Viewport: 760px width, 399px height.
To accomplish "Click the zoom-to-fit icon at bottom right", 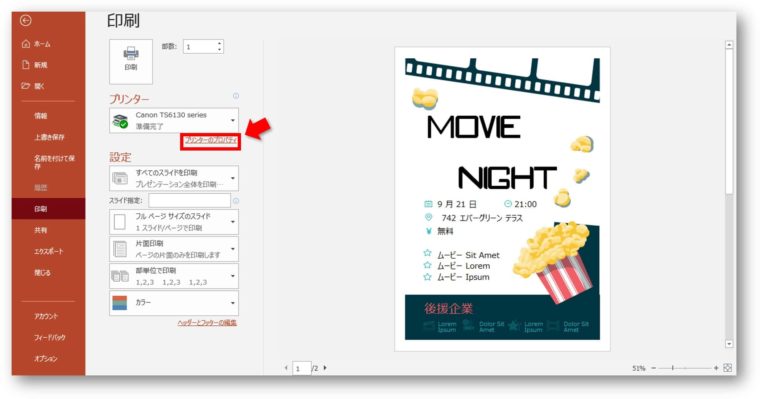I will pos(727,368).
